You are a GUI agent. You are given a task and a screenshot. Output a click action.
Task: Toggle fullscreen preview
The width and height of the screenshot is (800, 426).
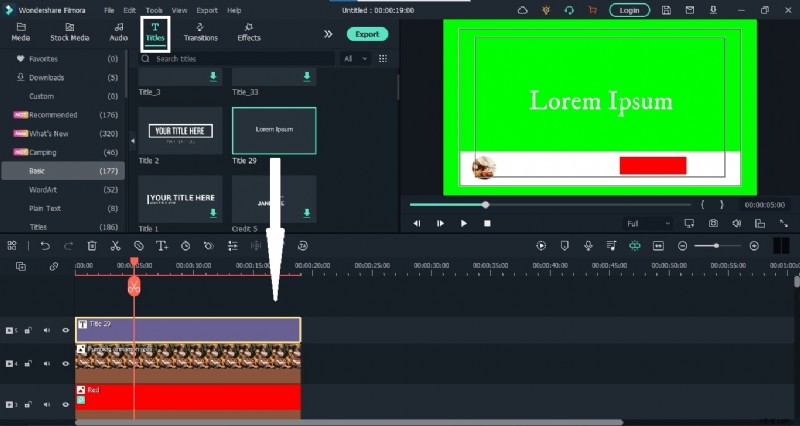click(784, 223)
